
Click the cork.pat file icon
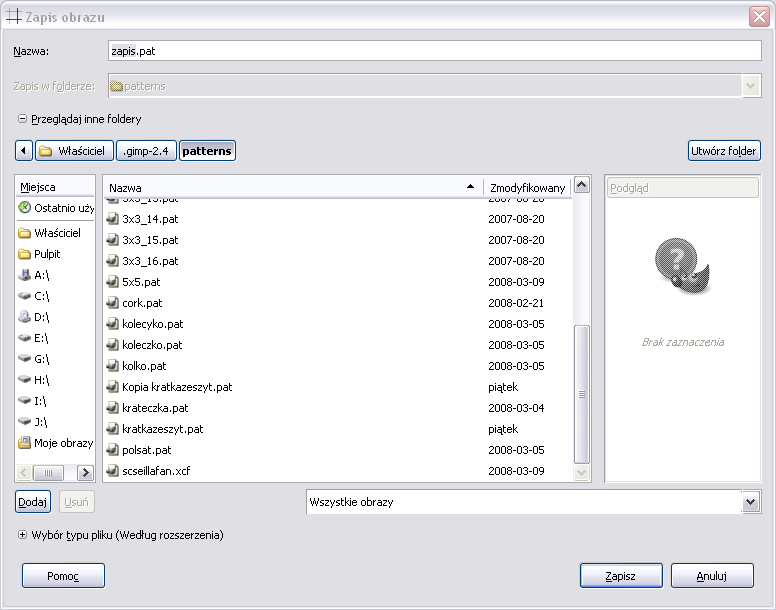[x=113, y=303]
